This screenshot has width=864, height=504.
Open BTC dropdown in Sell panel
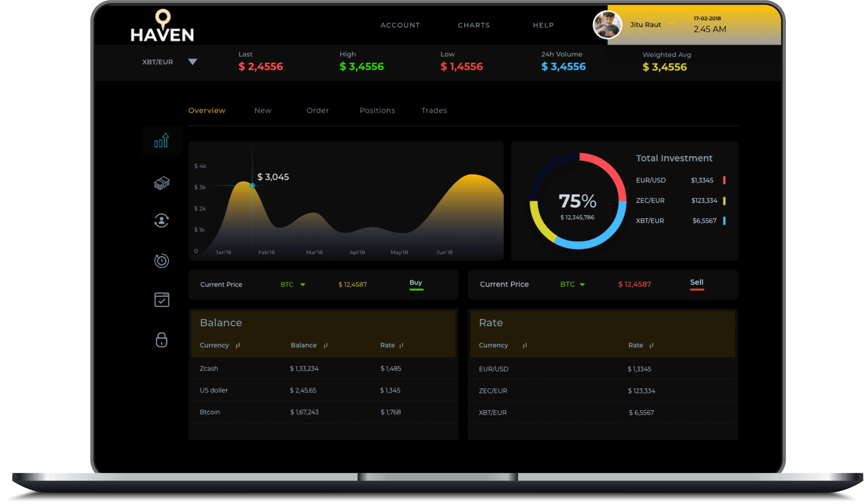582,285
